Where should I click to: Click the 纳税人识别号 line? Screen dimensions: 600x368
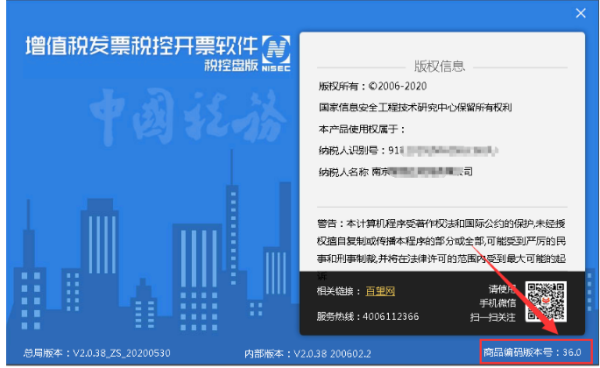(x=408, y=150)
